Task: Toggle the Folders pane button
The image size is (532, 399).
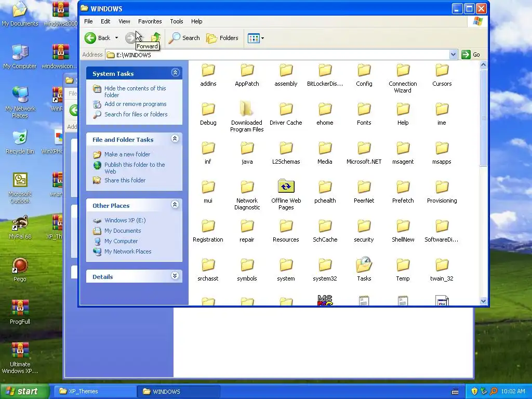Action: (222, 38)
